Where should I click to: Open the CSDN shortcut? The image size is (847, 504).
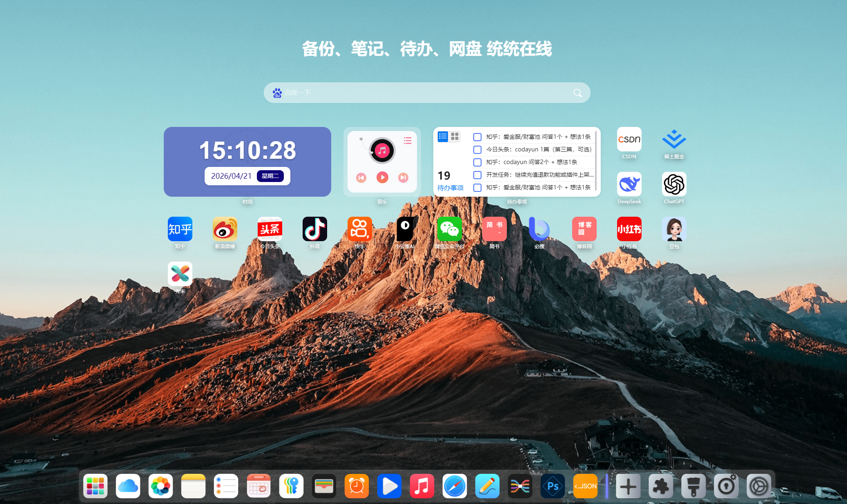(x=629, y=140)
